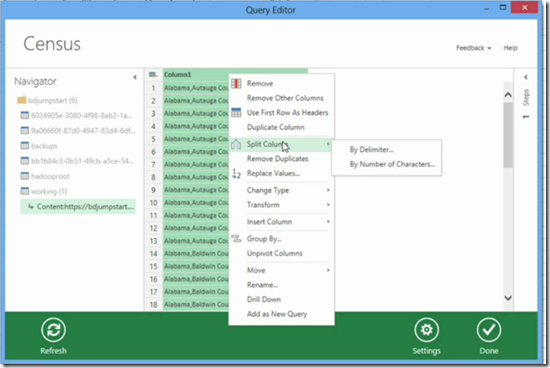The image size is (550, 368).
Task: Click the table corner icon left of Column1
Action: 153,74
